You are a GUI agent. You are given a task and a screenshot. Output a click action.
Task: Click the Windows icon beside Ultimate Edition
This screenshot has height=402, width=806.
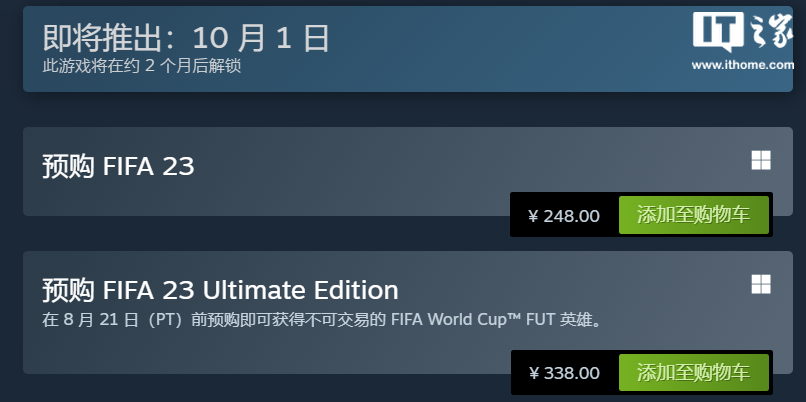(x=761, y=284)
